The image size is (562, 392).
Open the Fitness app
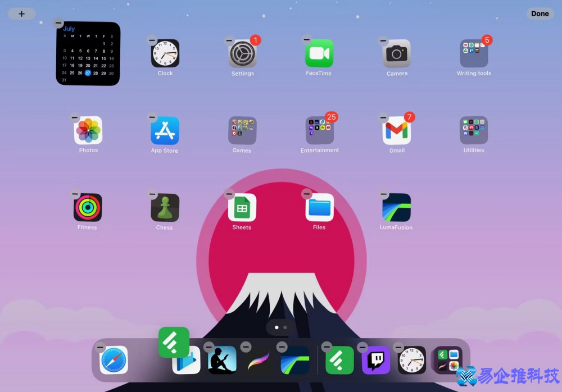(87, 208)
